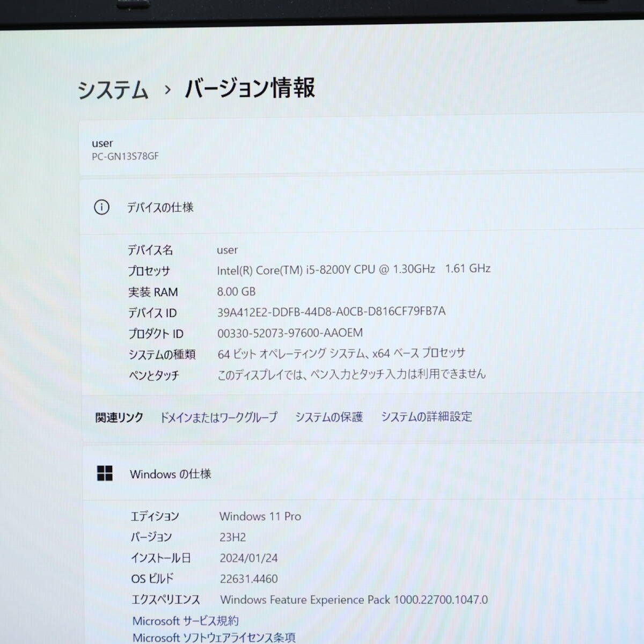The height and width of the screenshot is (644, 644).
Task: Click the 関連リンク label
Action: point(119,418)
